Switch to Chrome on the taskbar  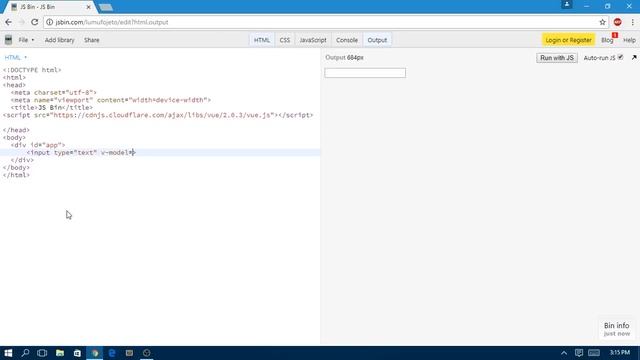95,353
